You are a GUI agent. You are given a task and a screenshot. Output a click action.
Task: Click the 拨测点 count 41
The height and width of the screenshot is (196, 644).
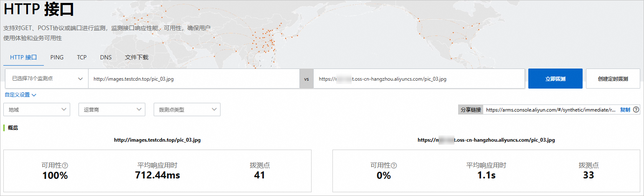[259, 175]
